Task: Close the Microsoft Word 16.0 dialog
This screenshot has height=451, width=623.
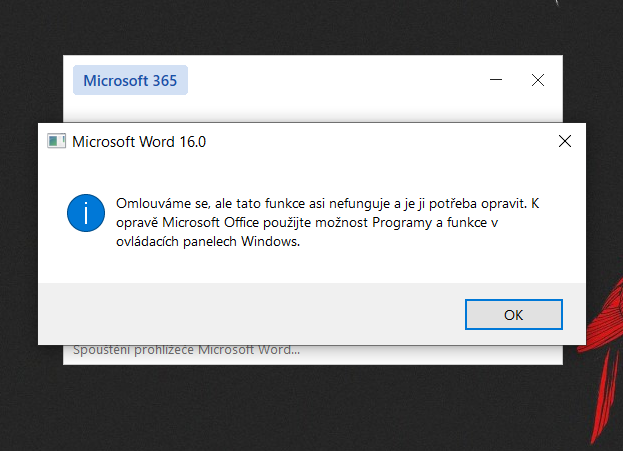Action: coord(565,141)
